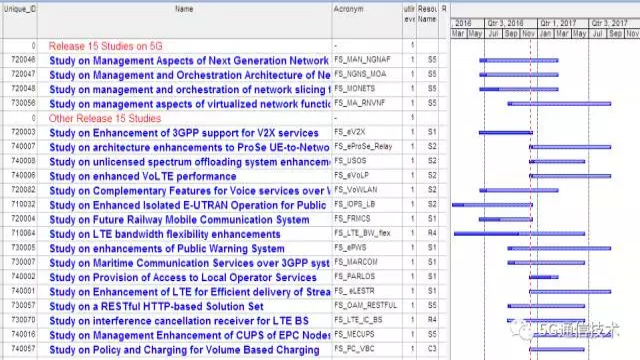Select the FS_LTE_BW_flex Gantt bar
The image size is (640, 360).
tap(519, 234)
